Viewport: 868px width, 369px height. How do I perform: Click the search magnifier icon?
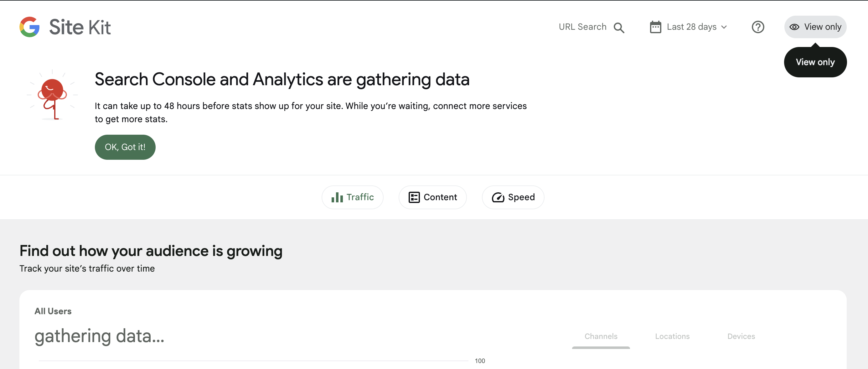click(620, 27)
